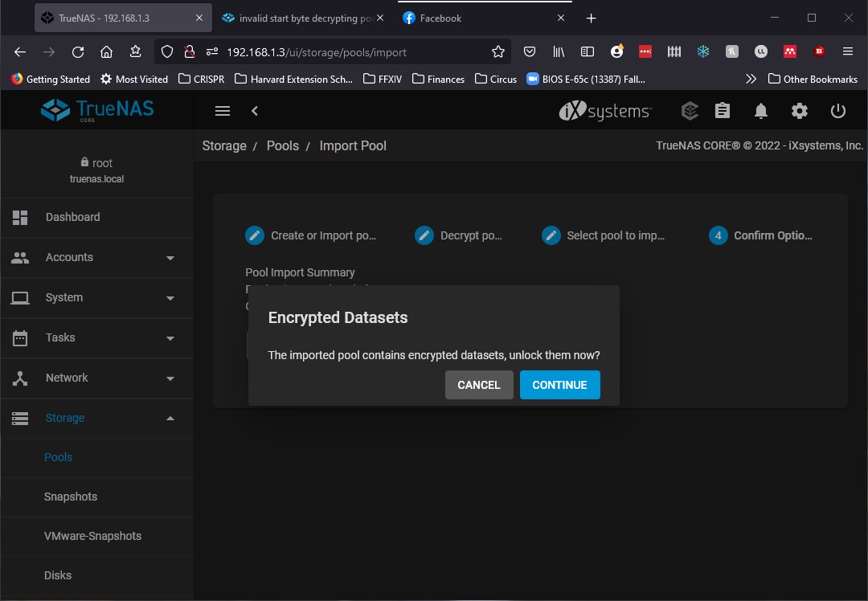Open Other Bookmarks folder
Viewport: 868px width, 601px height.
pyautogui.click(x=813, y=79)
